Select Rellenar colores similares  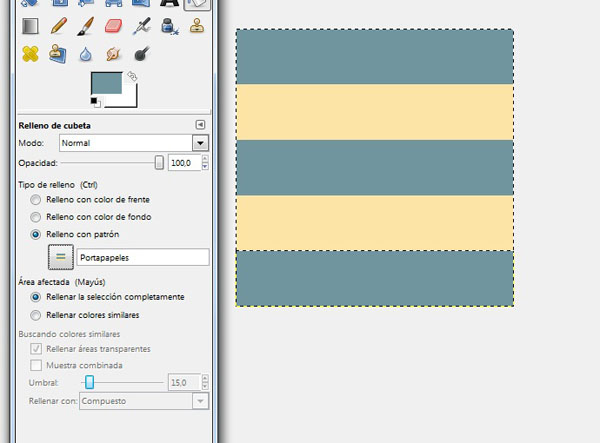[36, 315]
